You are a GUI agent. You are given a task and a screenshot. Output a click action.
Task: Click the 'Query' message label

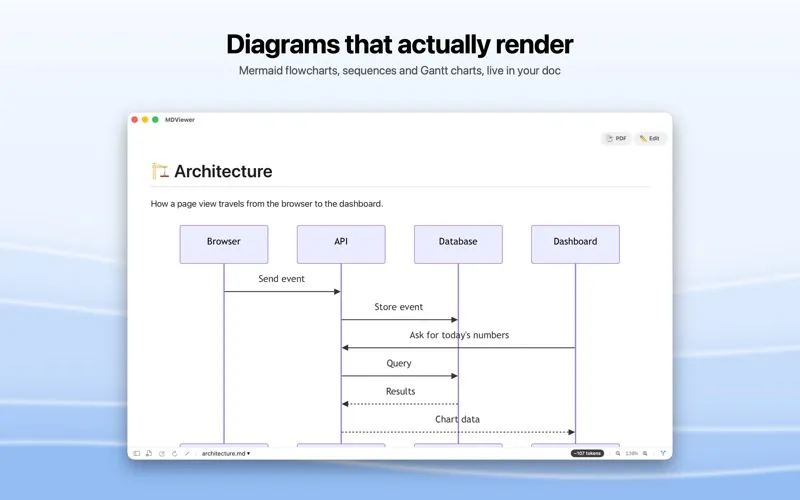coord(398,363)
